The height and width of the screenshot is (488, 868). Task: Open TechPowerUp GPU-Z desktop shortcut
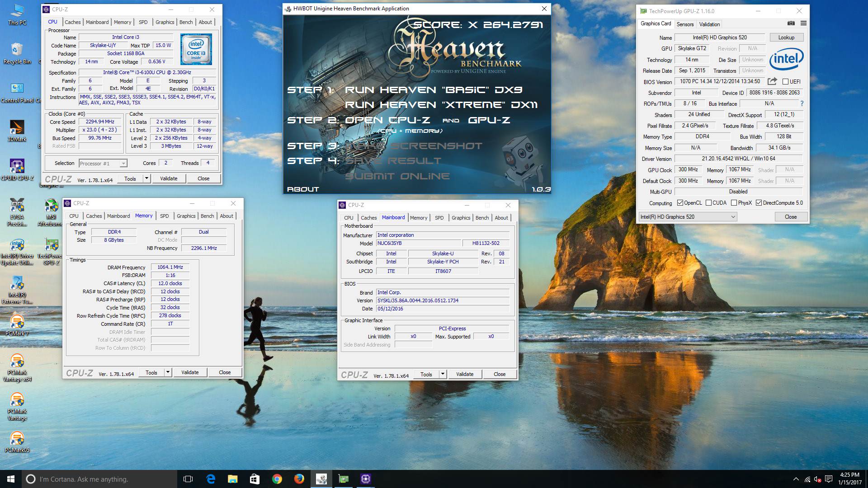pos(51,252)
